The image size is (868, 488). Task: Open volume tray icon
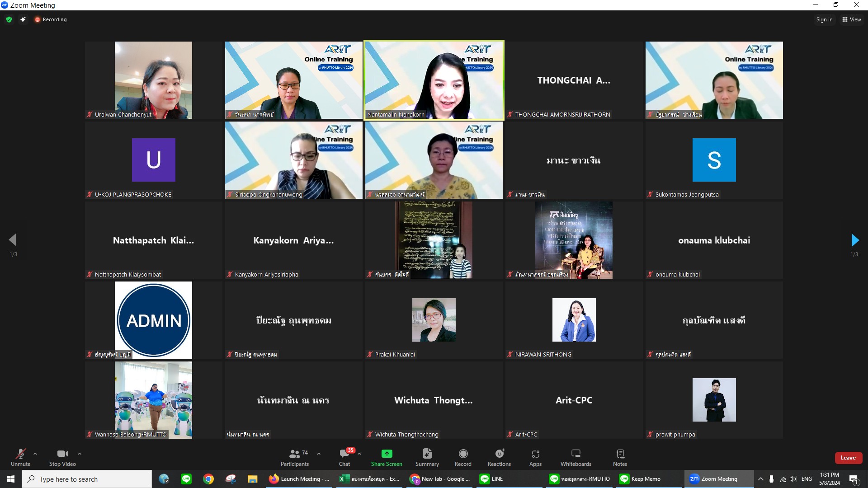coord(793,479)
